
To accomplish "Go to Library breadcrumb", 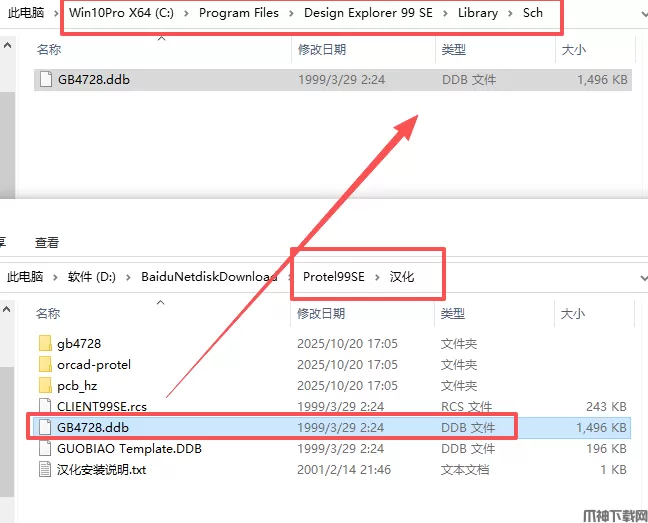I will [478, 13].
